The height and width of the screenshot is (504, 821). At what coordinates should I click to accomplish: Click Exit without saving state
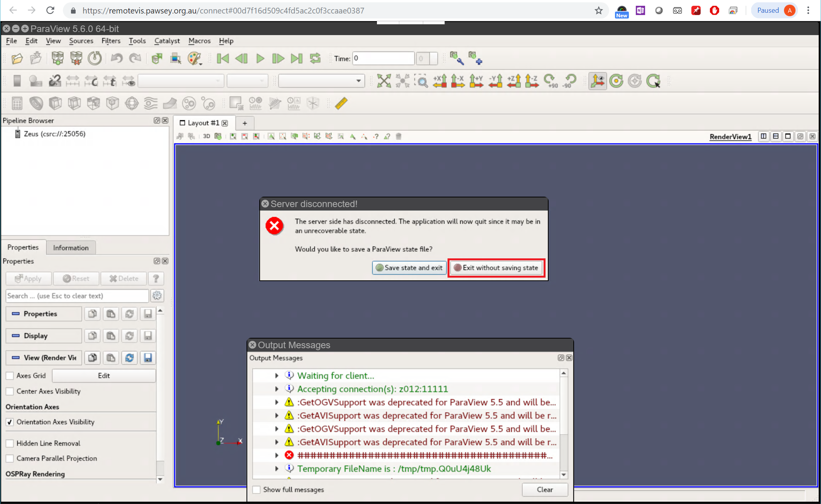[496, 268]
